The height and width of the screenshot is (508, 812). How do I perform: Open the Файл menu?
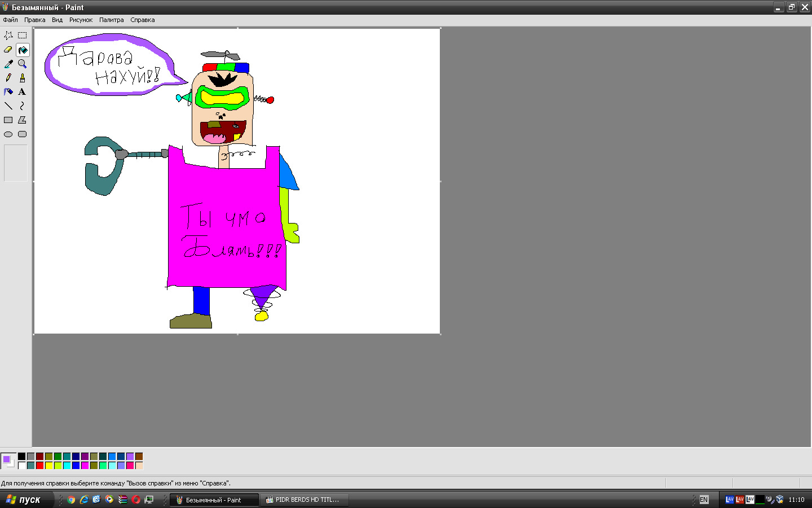10,20
